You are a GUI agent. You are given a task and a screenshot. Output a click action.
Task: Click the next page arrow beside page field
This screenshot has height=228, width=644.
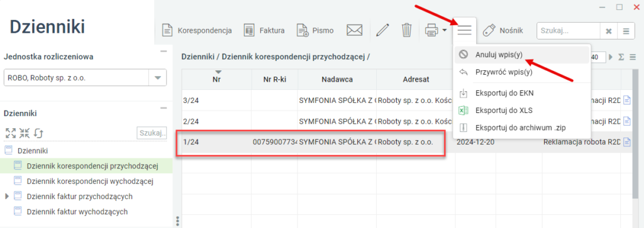click(x=611, y=57)
